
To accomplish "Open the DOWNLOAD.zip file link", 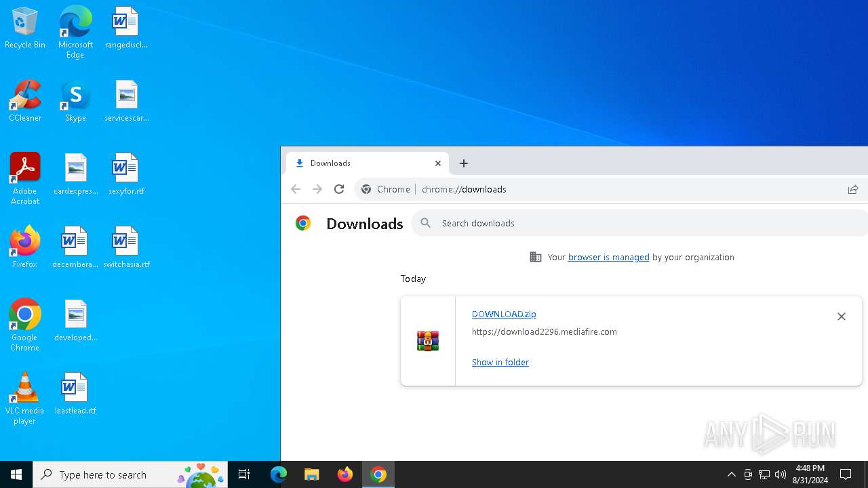I will tap(504, 314).
